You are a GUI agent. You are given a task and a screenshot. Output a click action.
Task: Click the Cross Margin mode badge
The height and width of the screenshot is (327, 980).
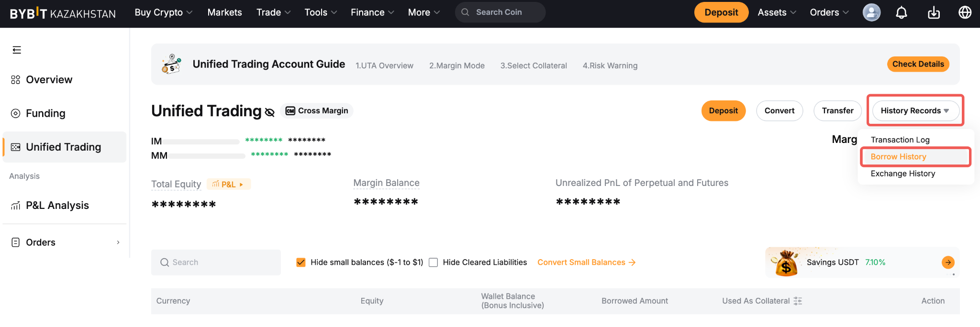(317, 111)
